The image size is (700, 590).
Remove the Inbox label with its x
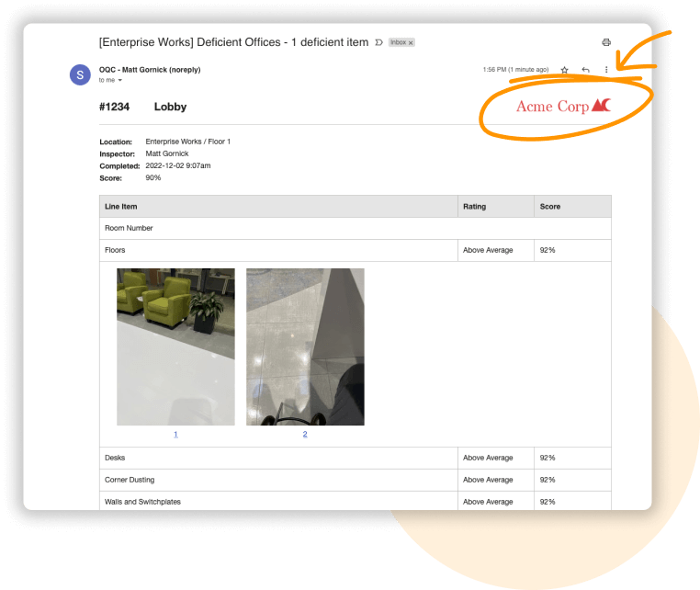click(x=411, y=43)
